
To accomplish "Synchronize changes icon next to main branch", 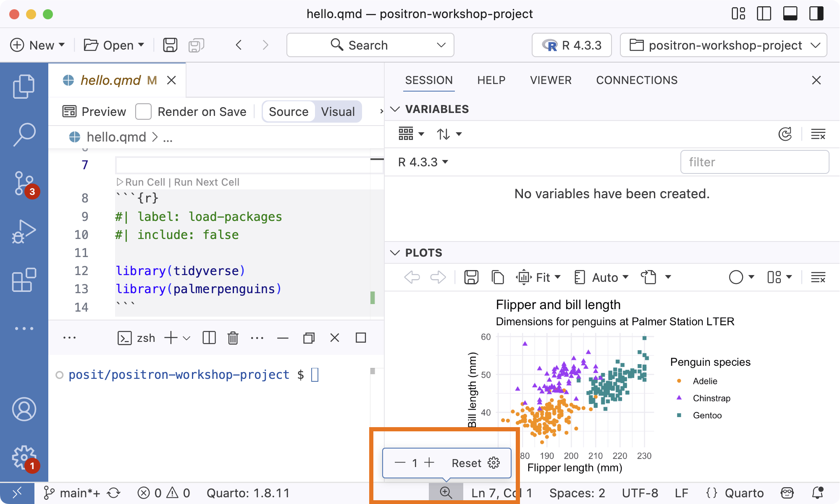I will tap(113, 493).
